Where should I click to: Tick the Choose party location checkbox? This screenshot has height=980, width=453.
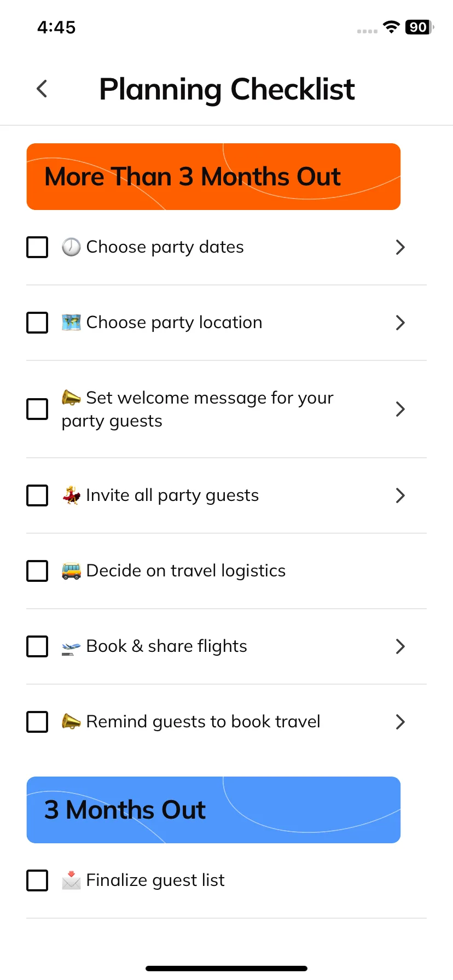point(37,323)
